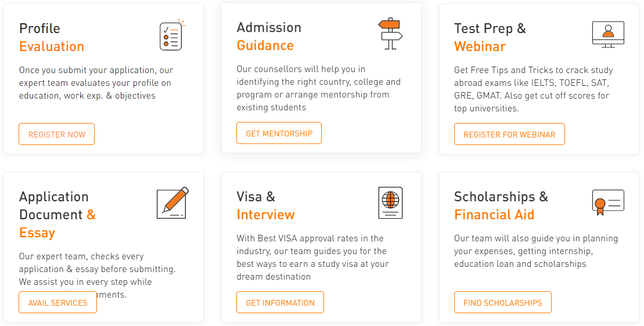Click the Test Prep webinar monitor icon
This screenshot has height=326, width=644.
(608, 34)
